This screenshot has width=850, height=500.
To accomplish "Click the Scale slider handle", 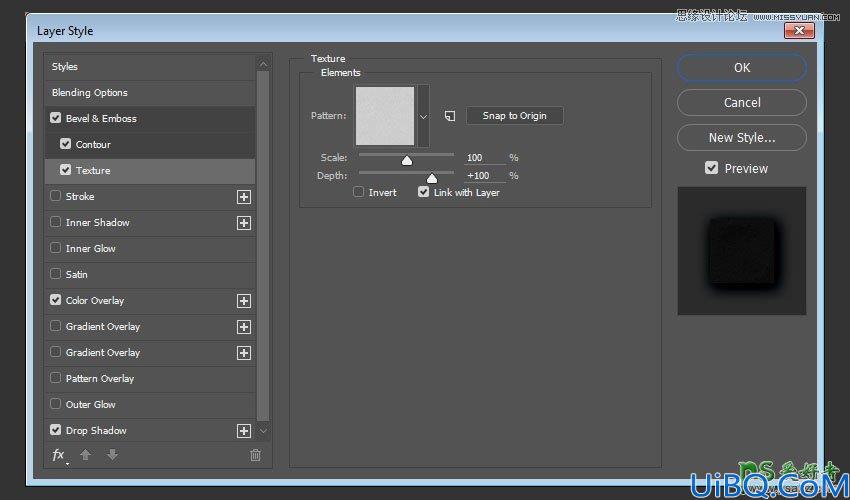I will click(x=407, y=161).
